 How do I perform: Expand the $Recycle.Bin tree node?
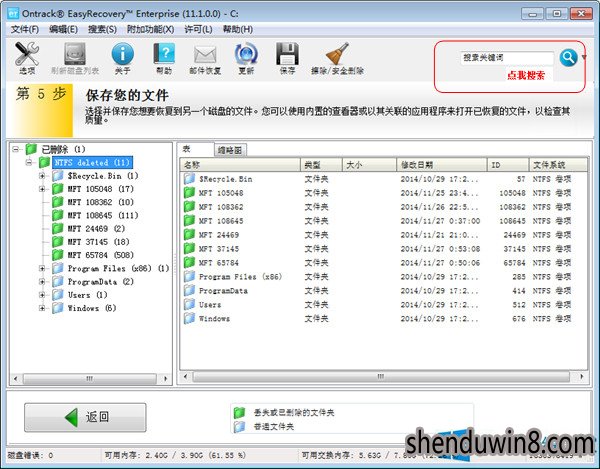42,176
